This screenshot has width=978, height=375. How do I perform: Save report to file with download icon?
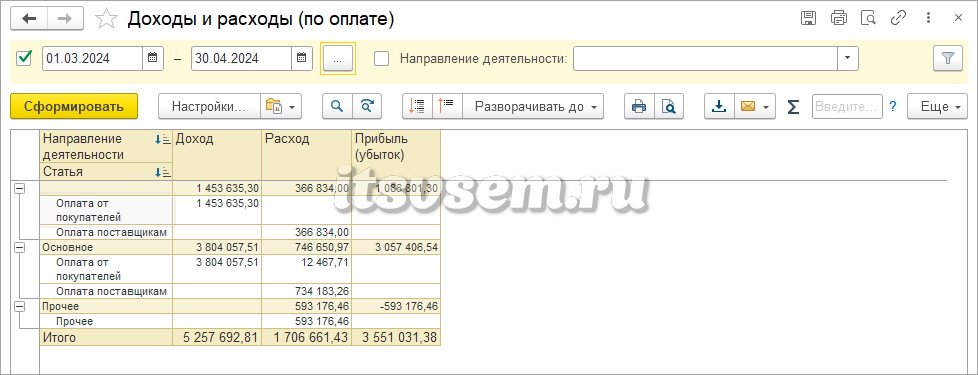point(719,107)
